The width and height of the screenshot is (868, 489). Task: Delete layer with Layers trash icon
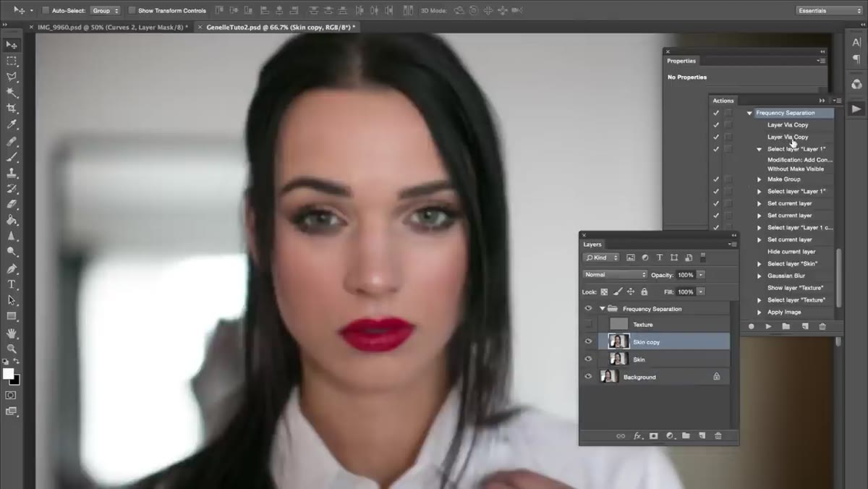pyautogui.click(x=718, y=435)
